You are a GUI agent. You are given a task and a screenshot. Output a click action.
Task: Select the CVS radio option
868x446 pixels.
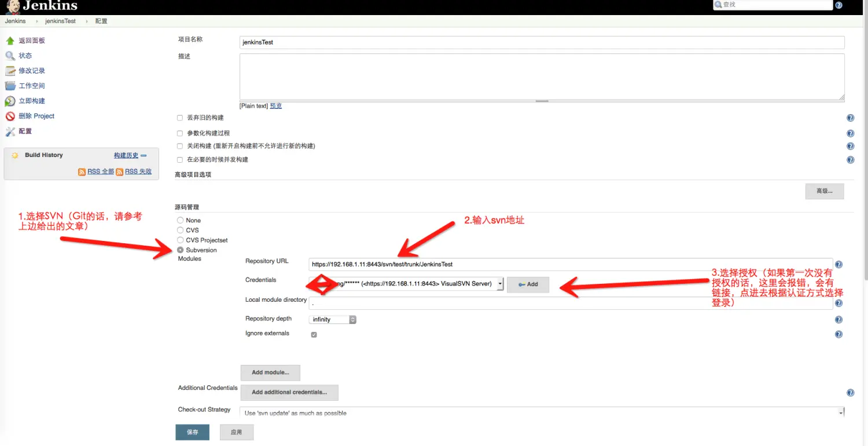tap(180, 230)
